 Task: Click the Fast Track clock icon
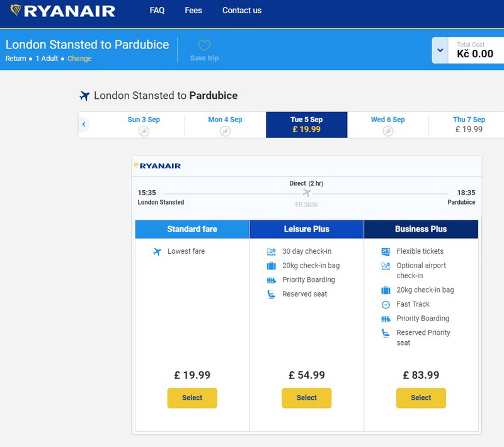pyautogui.click(x=386, y=305)
